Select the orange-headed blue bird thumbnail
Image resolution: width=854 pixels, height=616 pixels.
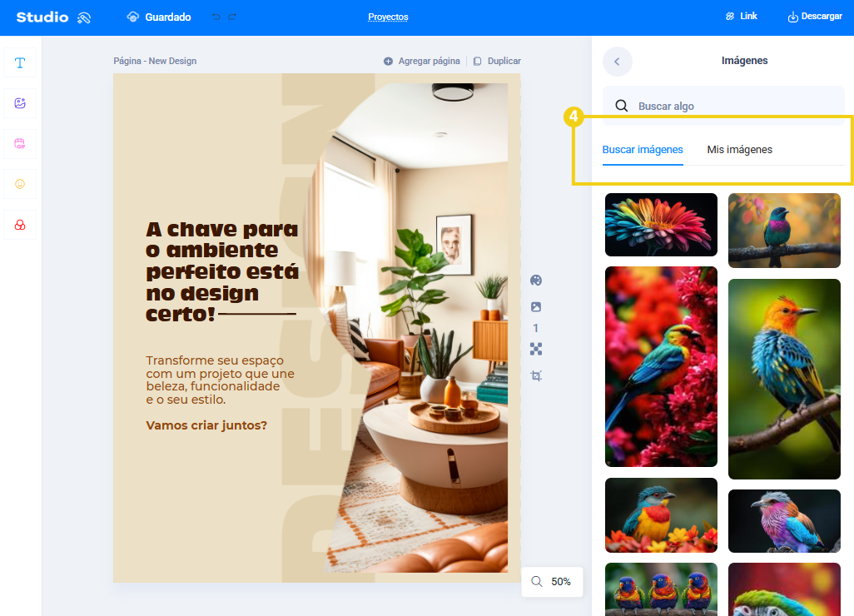click(x=784, y=379)
